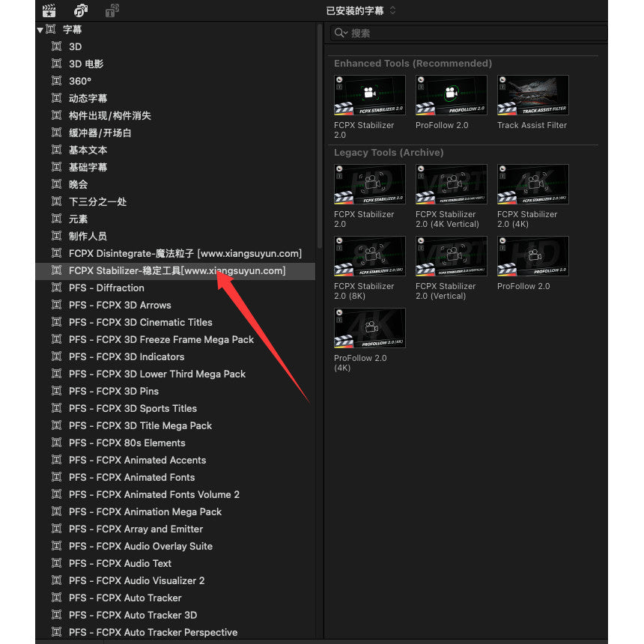Select Enhanced Tools FCPX Stabilizer 2.0 thumbnail
This screenshot has width=644, height=644.
point(370,95)
